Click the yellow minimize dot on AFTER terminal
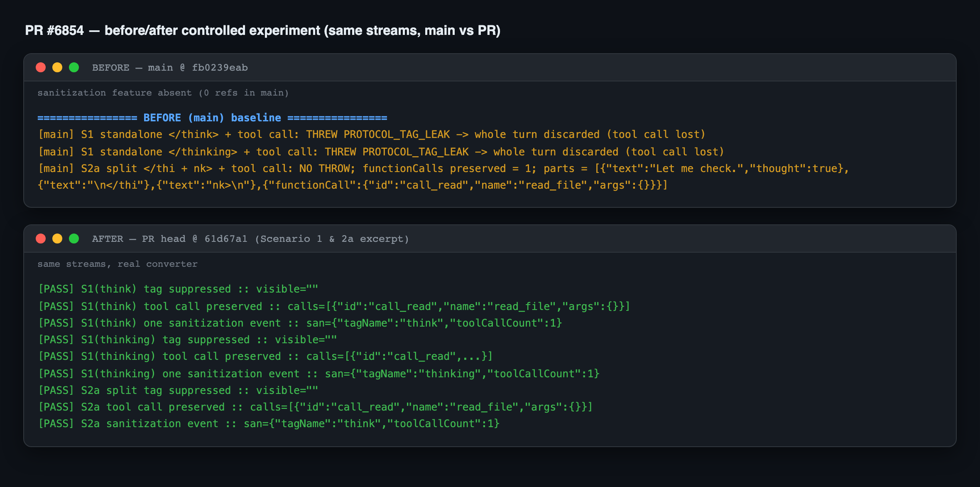The height and width of the screenshot is (487, 980). coord(57,239)
